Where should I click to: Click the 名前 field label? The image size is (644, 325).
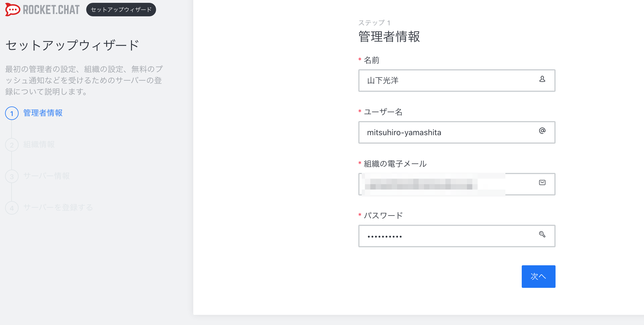372,60
